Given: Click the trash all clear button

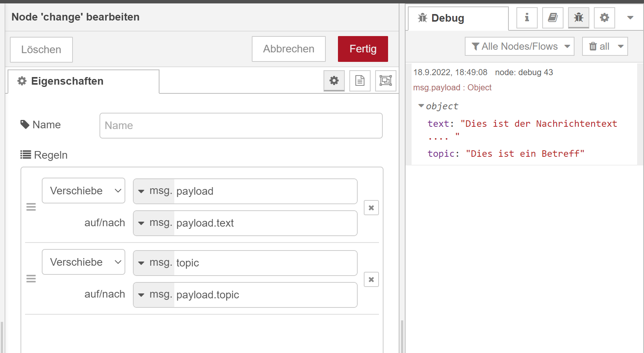Looking at the screenshot, I should pos(599,46).
